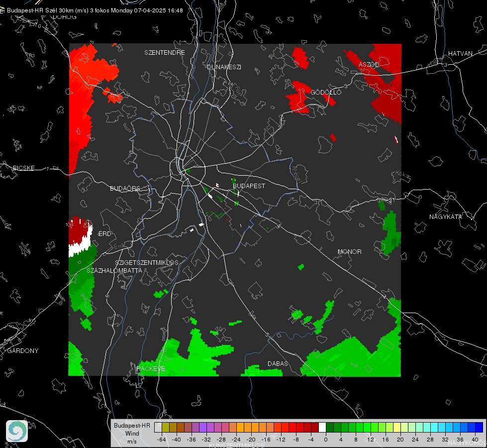
Task: Click the HATVAN town label
Action: (x=460, y=53)
